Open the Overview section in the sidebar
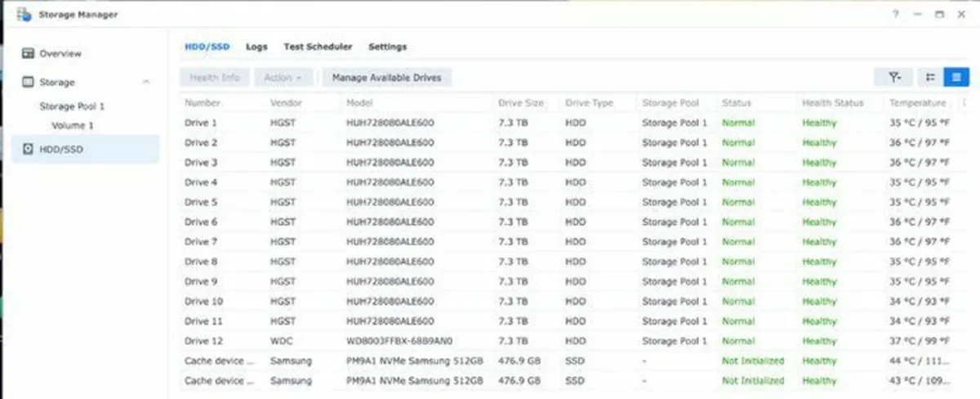This screenshot has width=980, height=399. point(60,54)
